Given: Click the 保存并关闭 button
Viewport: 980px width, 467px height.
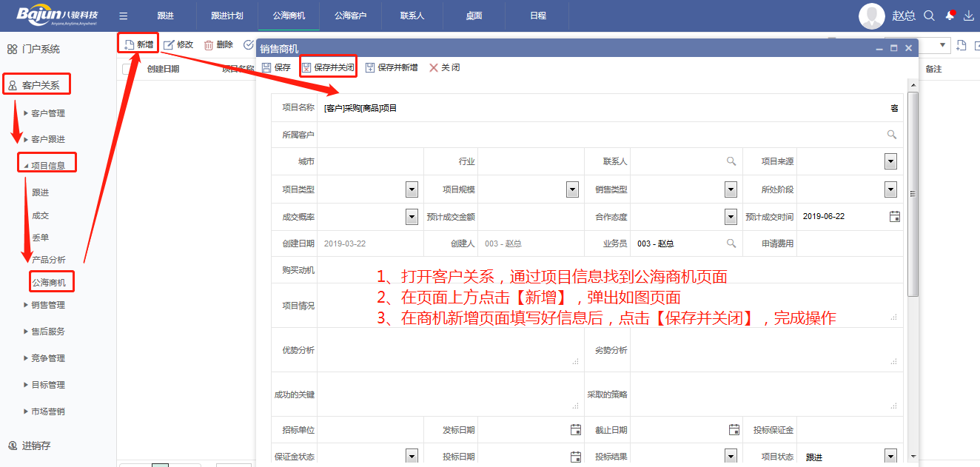Looking at the screenshot, I should 328,67.
